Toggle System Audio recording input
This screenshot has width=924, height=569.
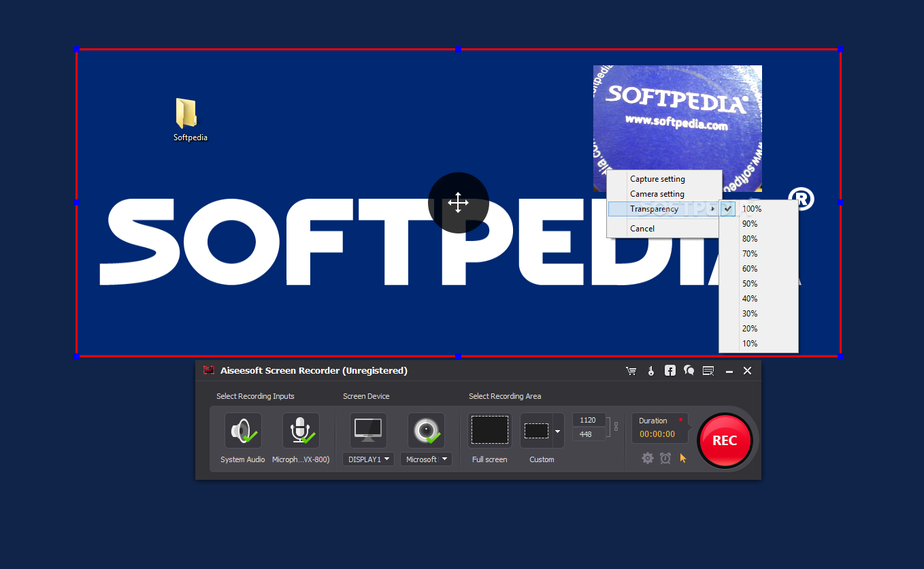coord(243,430)
